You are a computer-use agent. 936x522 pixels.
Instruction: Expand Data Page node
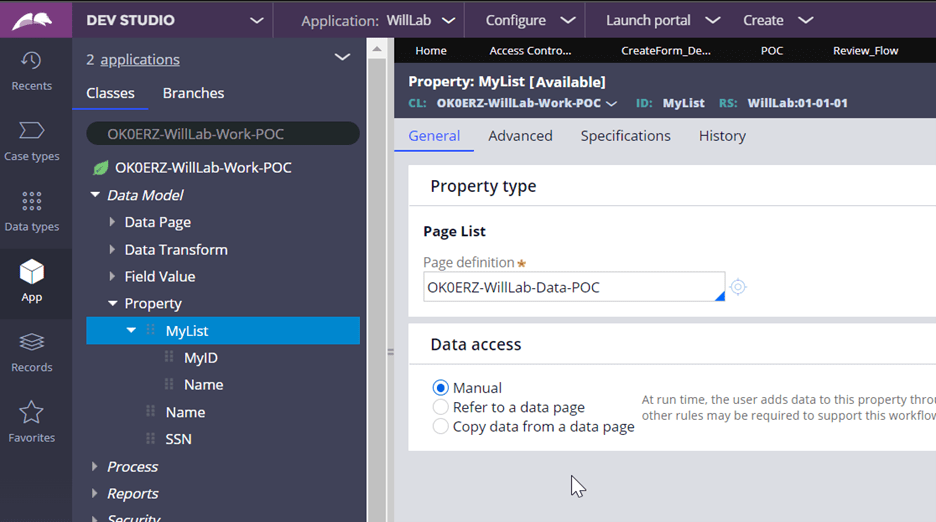pos(112,222)
